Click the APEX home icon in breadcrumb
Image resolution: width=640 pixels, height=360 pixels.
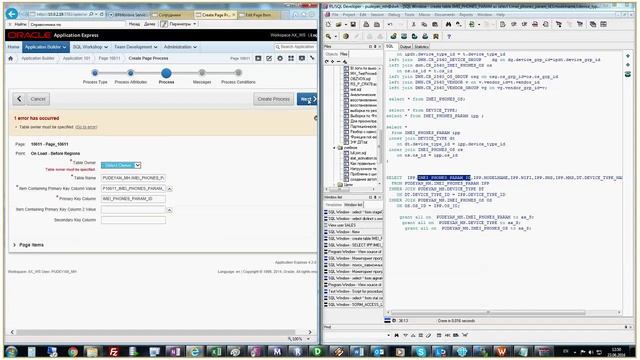click(11, 58)
